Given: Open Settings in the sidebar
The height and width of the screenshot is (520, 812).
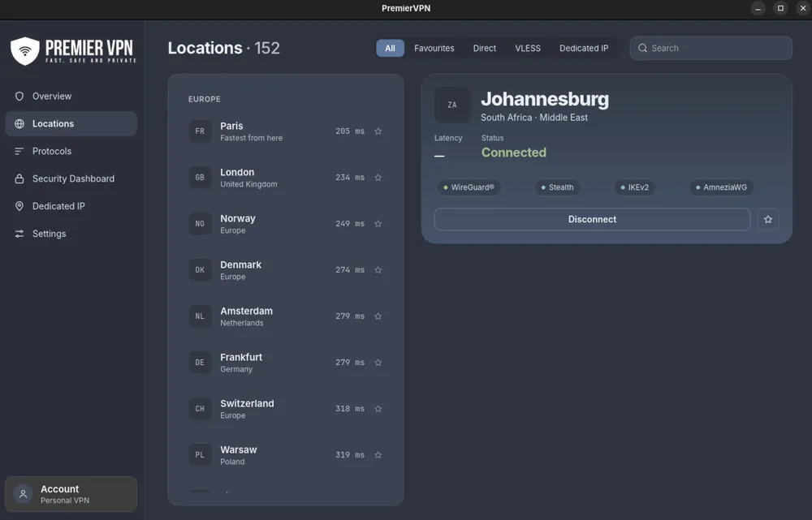Looking at the screenshot, I should pyautogui.click(x=71, y=234).
